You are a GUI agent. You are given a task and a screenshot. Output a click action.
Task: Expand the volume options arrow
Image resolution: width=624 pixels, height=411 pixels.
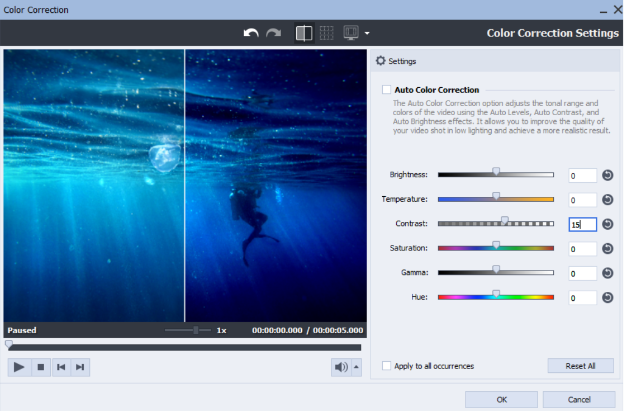[357, 367]
